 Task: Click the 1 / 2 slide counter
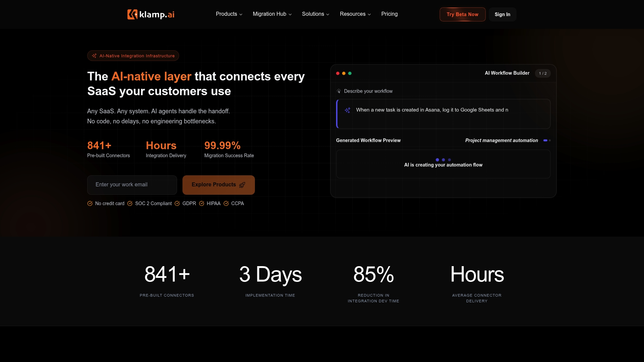click(543, 73)
